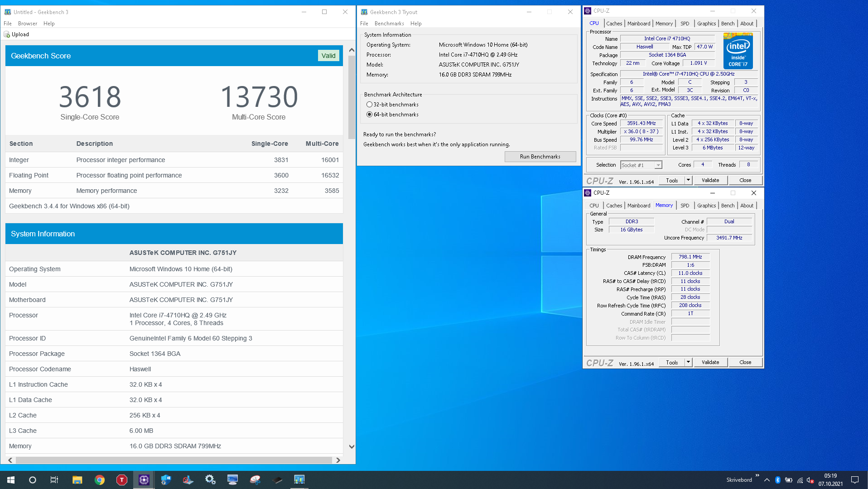The width and height of the screenshot is (868, 489).
Task: Click the battery power tray icon
Action: click(x=789, y=480)
